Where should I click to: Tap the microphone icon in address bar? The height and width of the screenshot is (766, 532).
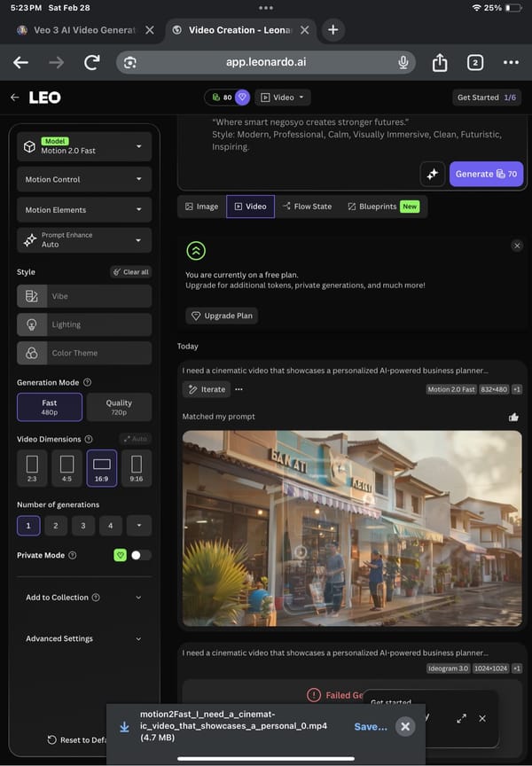(x=403, y=62)
